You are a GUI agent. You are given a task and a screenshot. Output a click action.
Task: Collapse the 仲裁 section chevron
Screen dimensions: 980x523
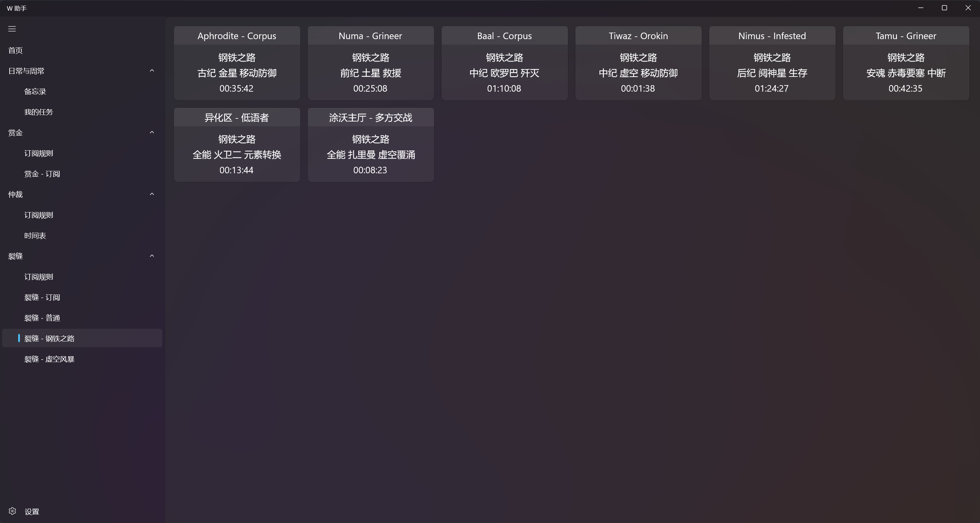[x=152, y=194]
